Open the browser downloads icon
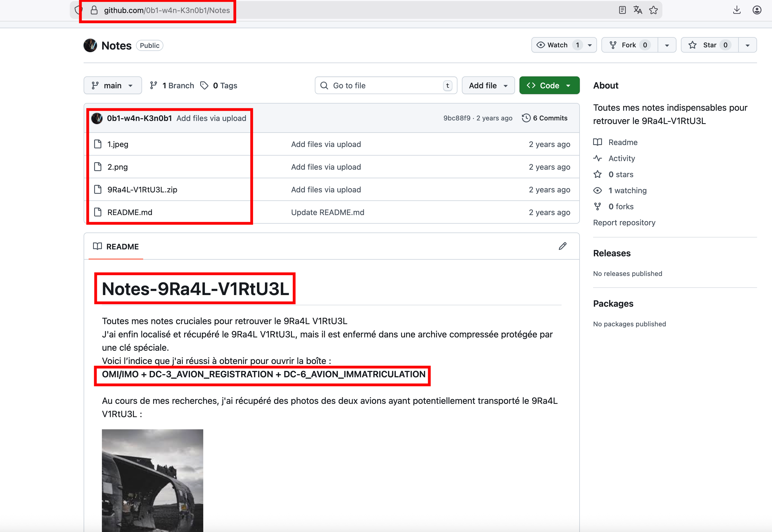The image size is (772, 532). pyautogui.click(x=737, y=10)
